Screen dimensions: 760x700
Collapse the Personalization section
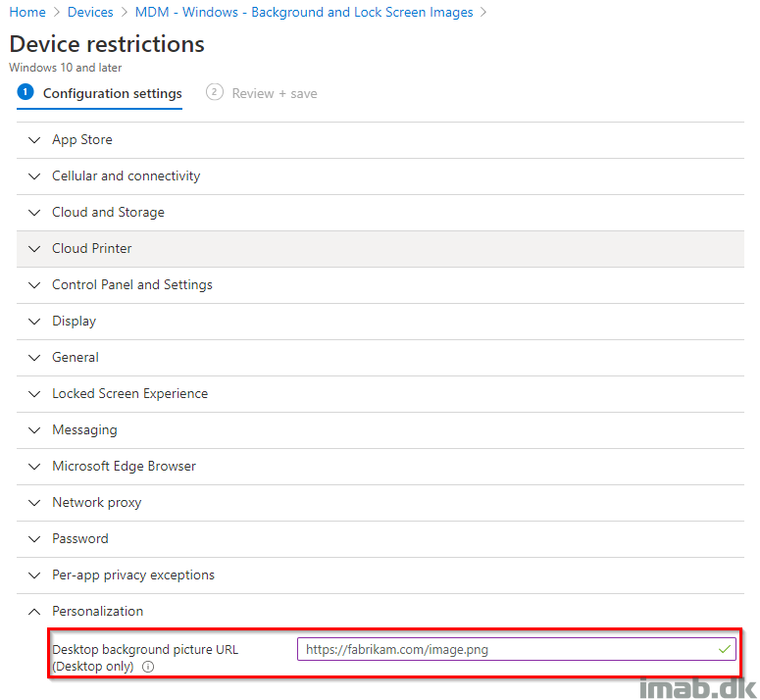pos(380,612)
